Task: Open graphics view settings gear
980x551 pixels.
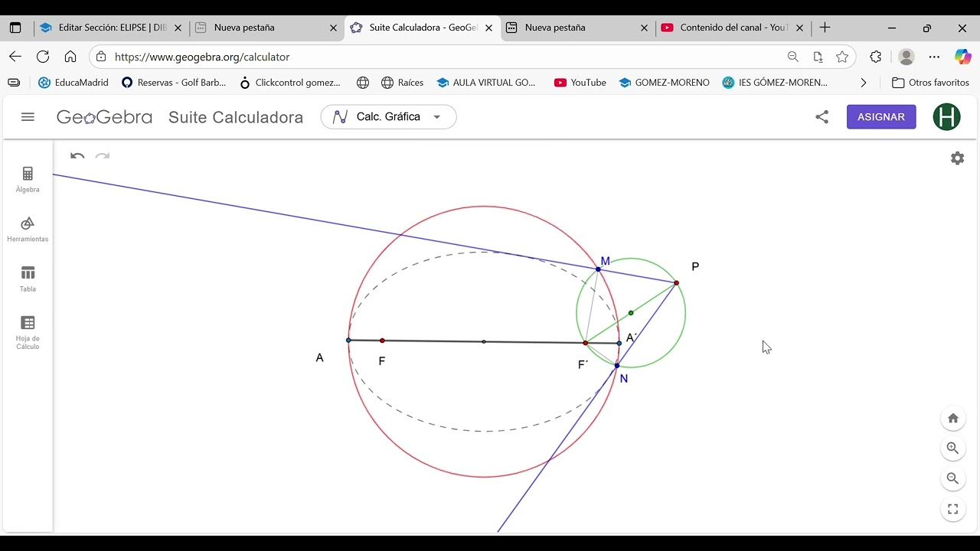Action: tap(957, 158)
